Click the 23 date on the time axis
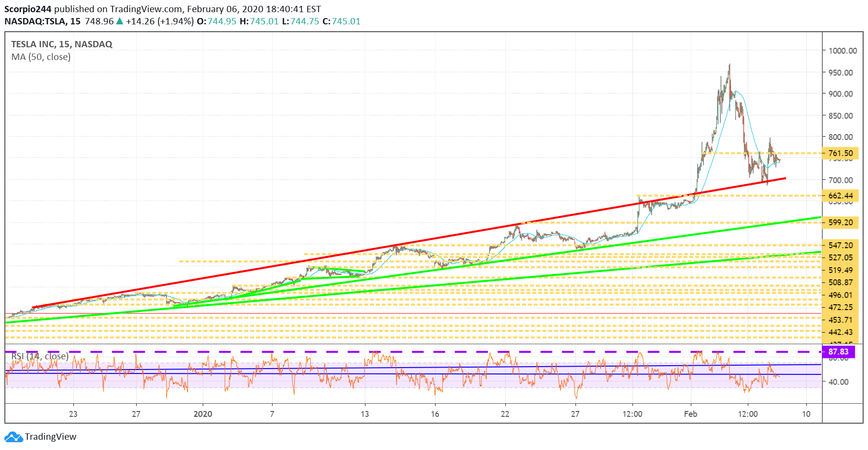This screenshot has height=450, width=868. 73,414
